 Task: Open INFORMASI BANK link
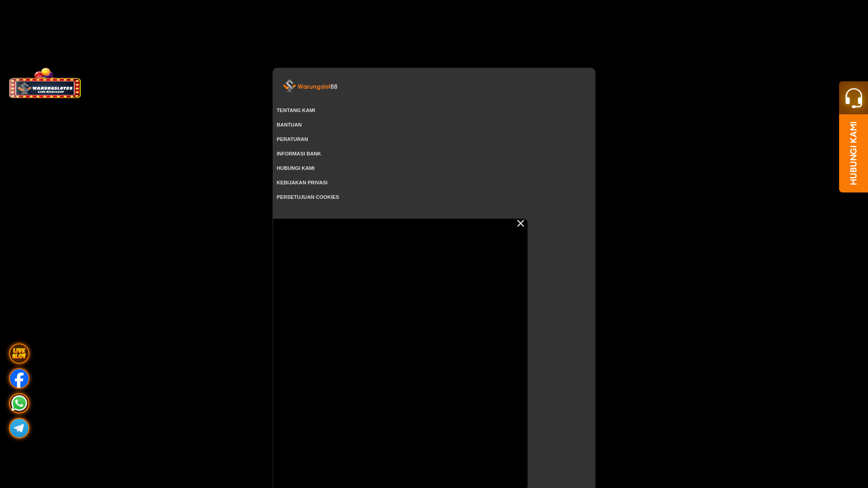[298, 154]
